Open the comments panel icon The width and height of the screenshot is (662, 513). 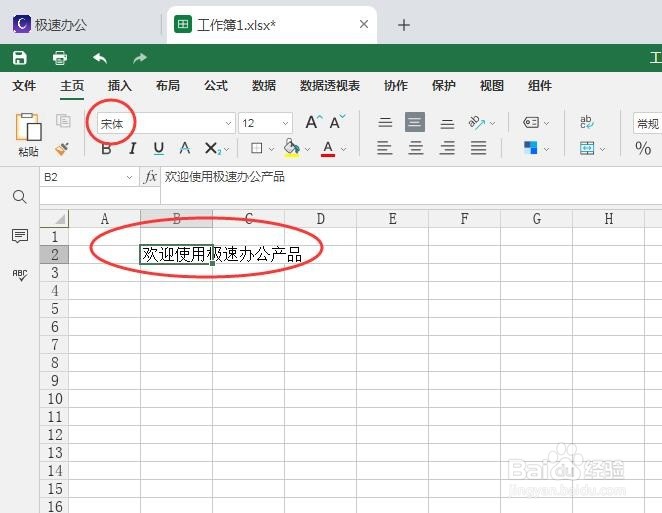click(20, 236)
